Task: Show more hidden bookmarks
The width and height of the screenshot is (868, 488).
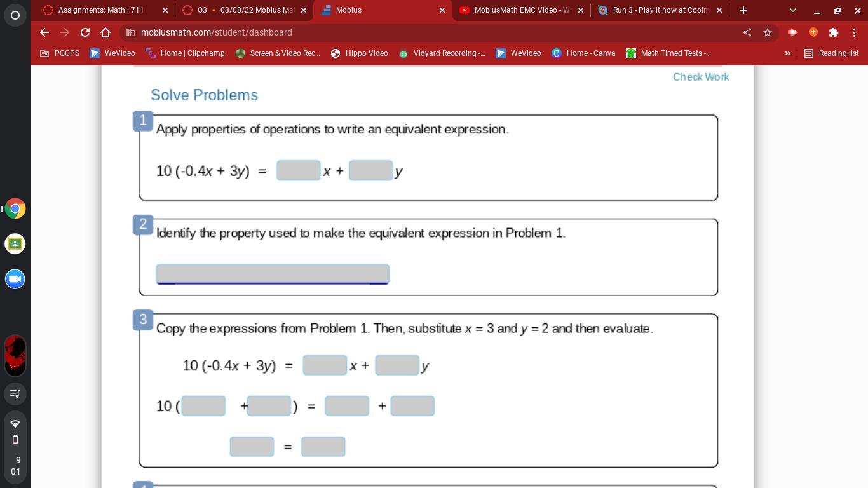Action: pos(788,53)
